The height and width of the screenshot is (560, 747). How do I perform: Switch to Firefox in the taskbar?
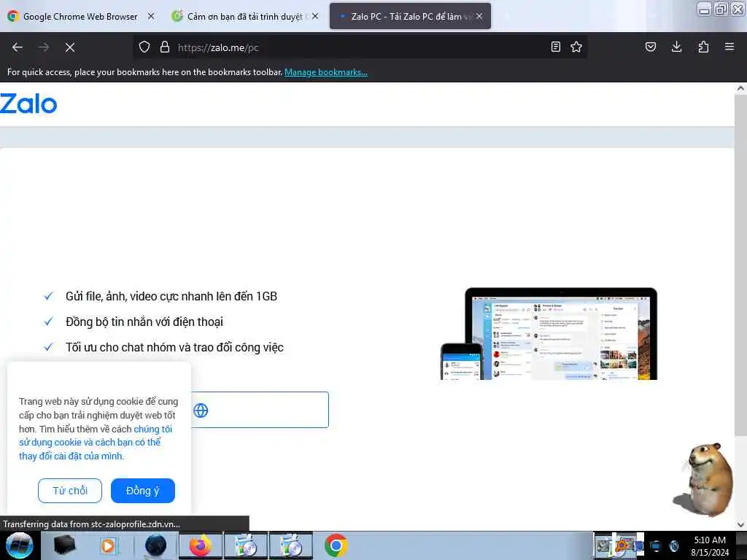[x=201, y=545]
